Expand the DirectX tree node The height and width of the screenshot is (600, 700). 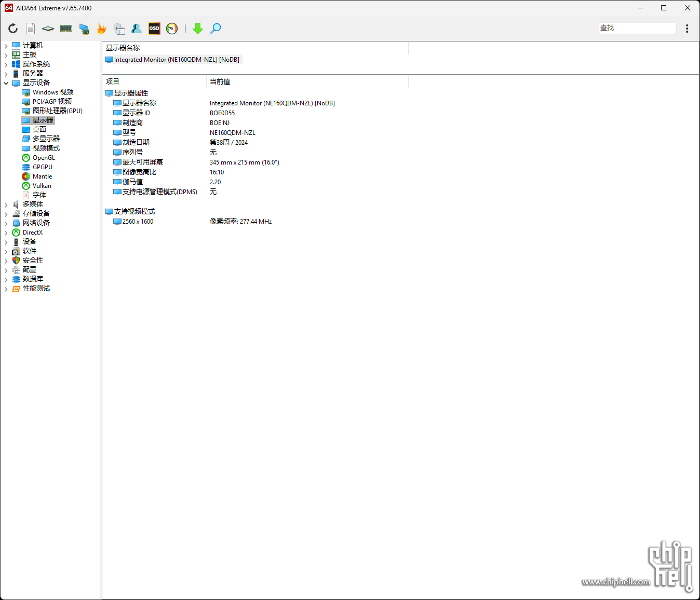coord(6,233)
